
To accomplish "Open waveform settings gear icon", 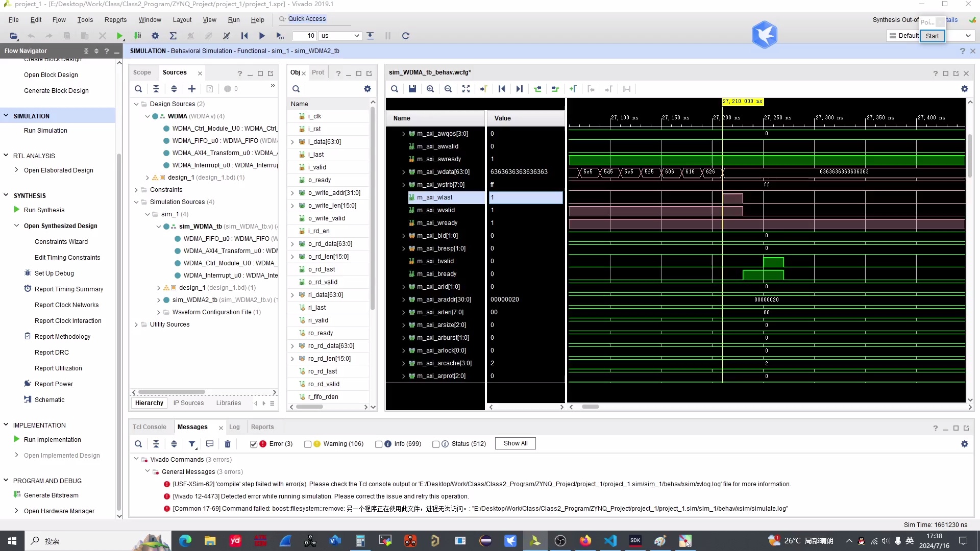I will point(965,89).
